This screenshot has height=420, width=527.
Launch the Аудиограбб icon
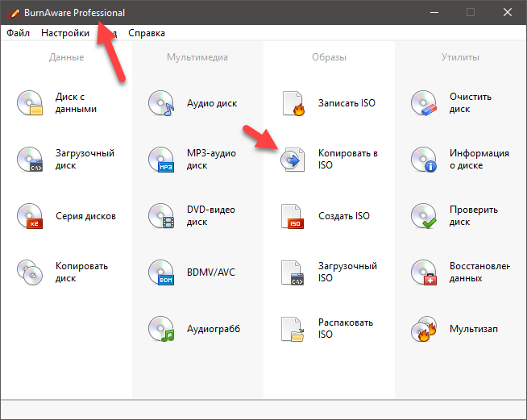pyautogui.click(x=161, y=329)
